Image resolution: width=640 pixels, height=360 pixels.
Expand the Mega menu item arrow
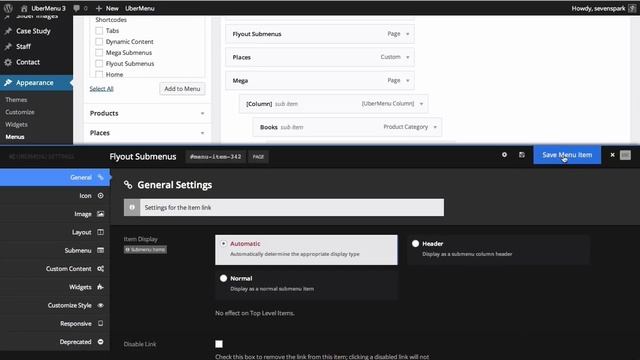coord(407,80)
